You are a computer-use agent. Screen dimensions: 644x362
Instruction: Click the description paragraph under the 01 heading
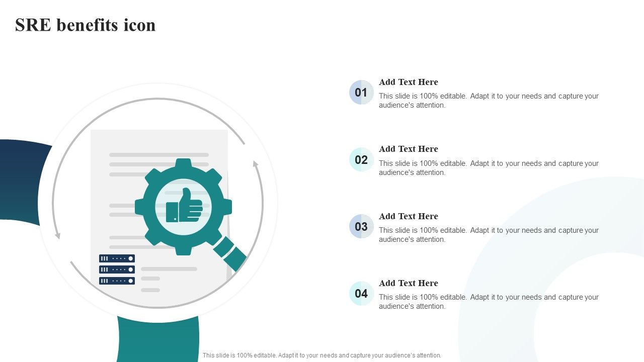[x=489, y=101]
